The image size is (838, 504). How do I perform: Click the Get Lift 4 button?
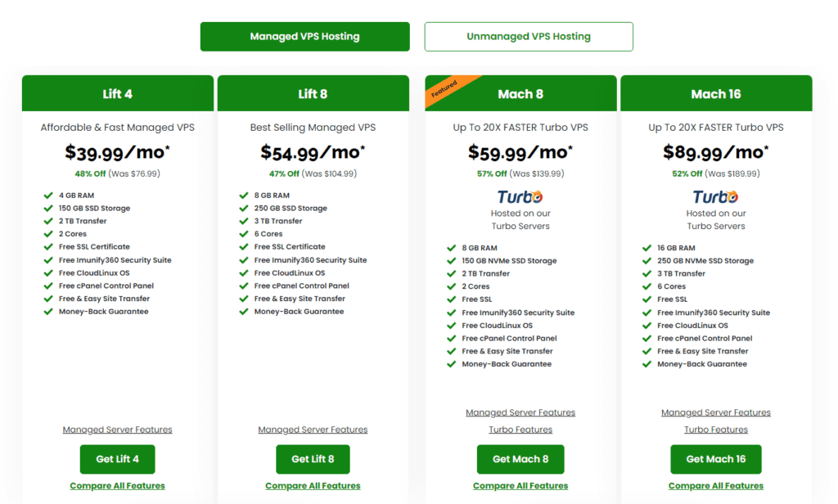pos(117,459)
